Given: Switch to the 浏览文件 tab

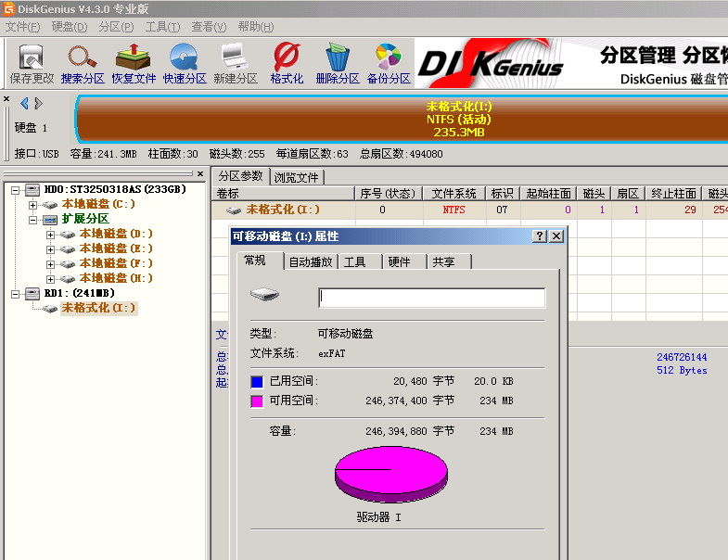Looking at the screenshot, I should pyautogui.click(x=296, y=177).
